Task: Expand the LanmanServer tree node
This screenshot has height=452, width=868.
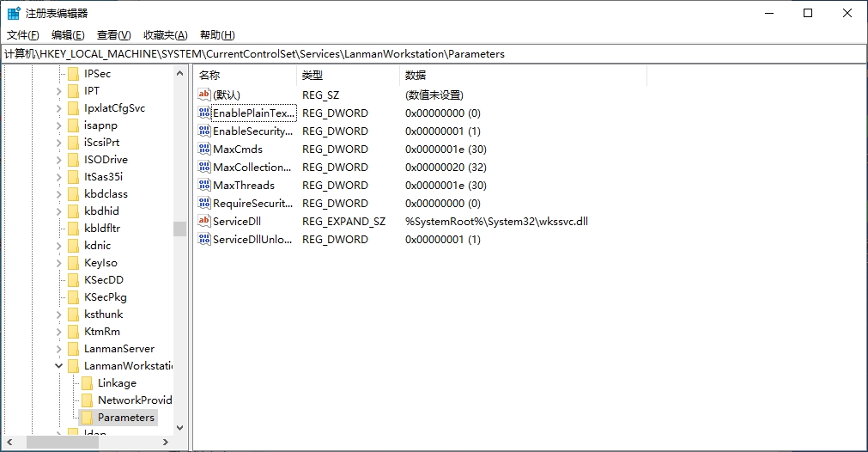Action: point(59,349)
